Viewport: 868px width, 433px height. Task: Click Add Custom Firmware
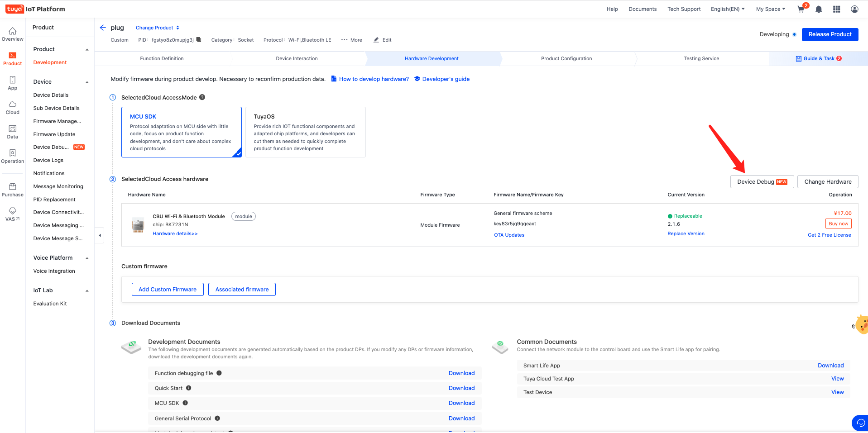[x=168, y=290]
